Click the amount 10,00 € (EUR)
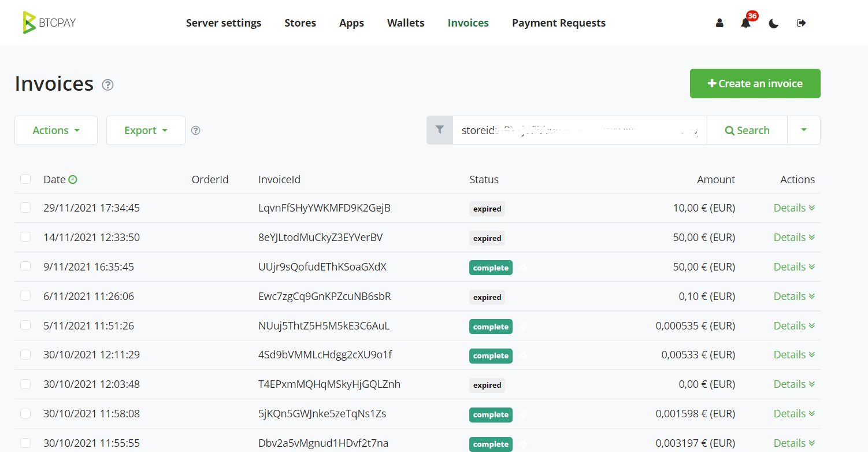This screenshot has width=868, height=452. click(704, 208)
